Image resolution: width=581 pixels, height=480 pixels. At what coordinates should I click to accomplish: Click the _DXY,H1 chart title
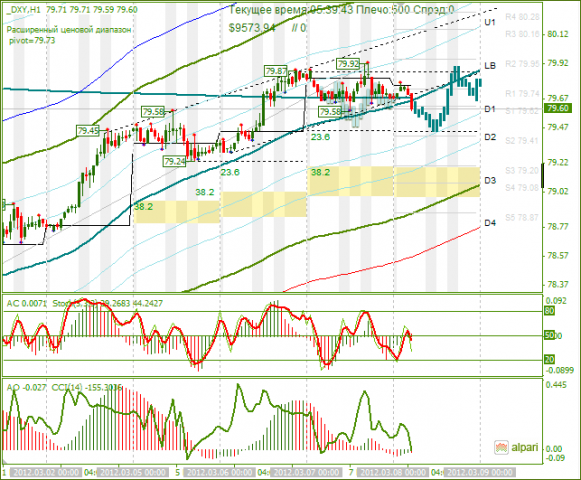click(24, 10)
